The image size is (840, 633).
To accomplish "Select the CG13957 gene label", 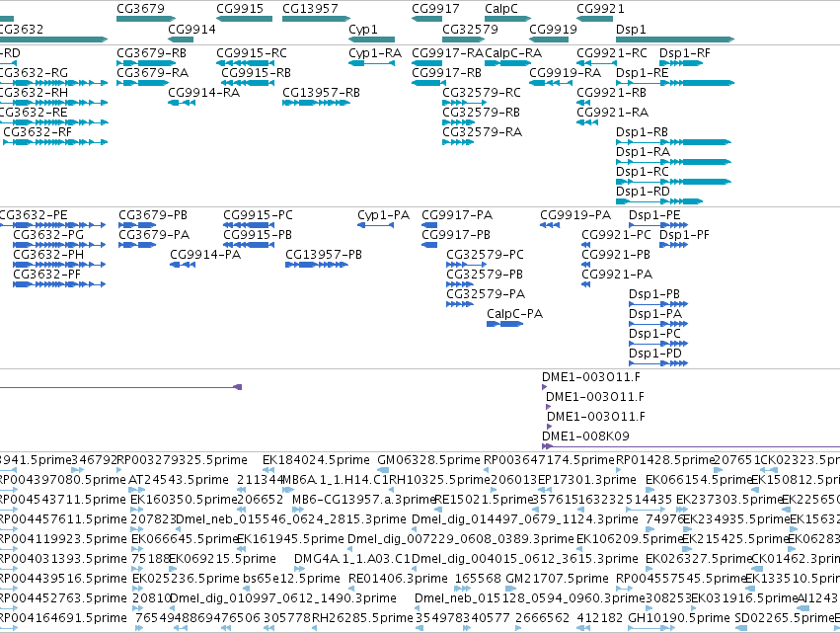I will [310, 9].
